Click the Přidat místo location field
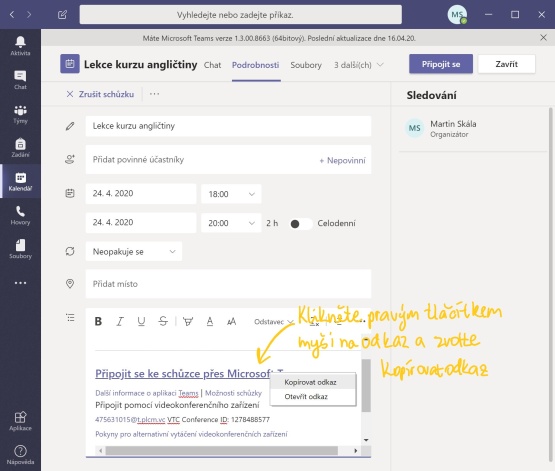This screenshot has width=555, height=471. tap(228, 284)
